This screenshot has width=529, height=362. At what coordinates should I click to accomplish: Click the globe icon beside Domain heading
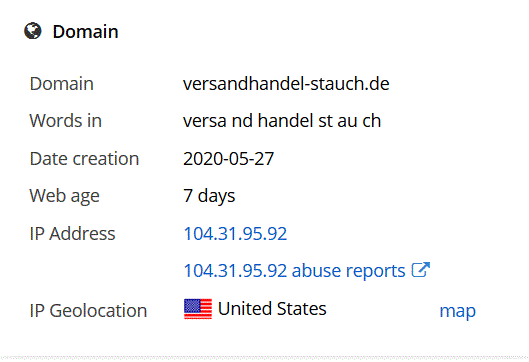point(33,31)
